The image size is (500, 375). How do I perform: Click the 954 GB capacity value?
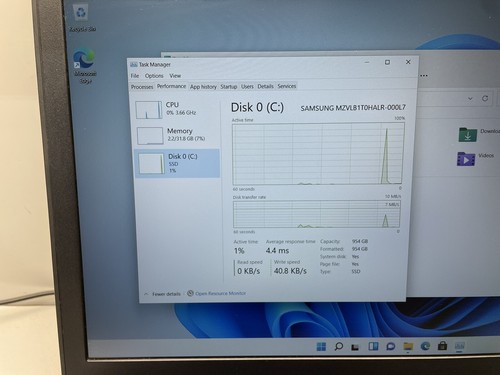point(360,241)
